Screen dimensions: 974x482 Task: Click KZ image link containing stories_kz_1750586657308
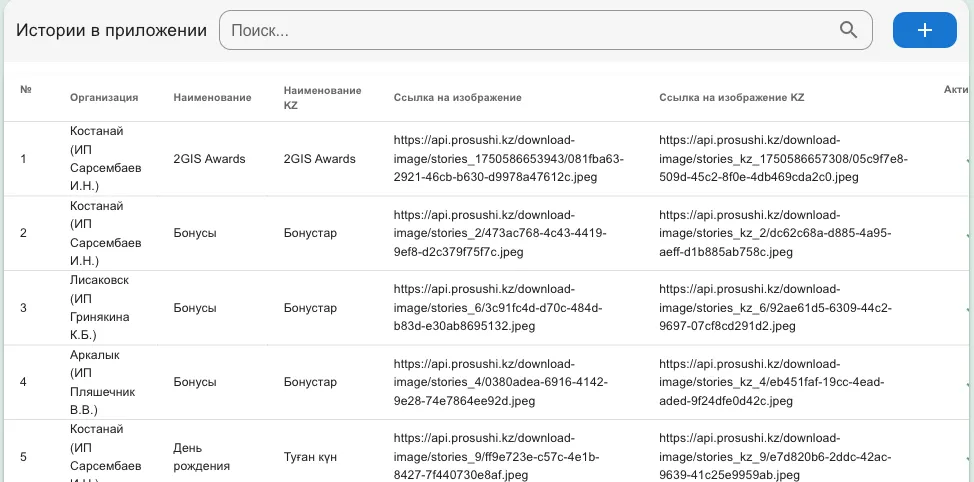[784, 159]
